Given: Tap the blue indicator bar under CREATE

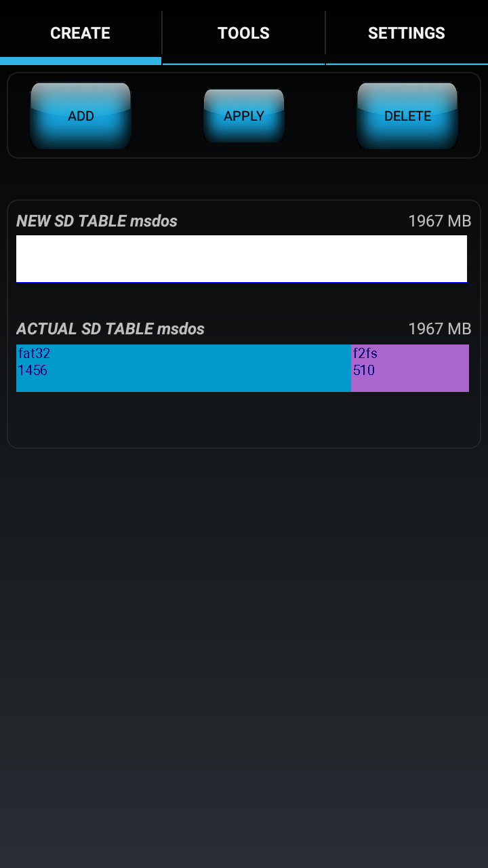Looking at the screenshot, I should tap(80, 61).
